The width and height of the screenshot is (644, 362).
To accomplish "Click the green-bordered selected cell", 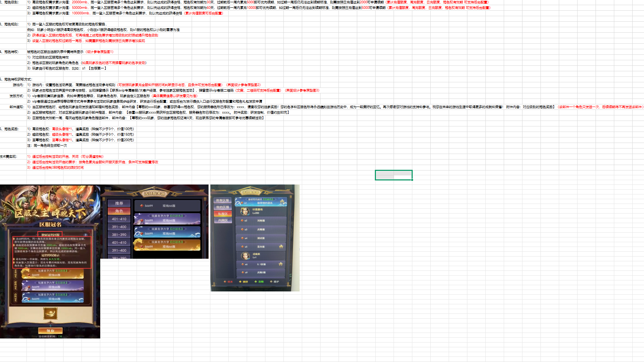I will tap(393, 175).
